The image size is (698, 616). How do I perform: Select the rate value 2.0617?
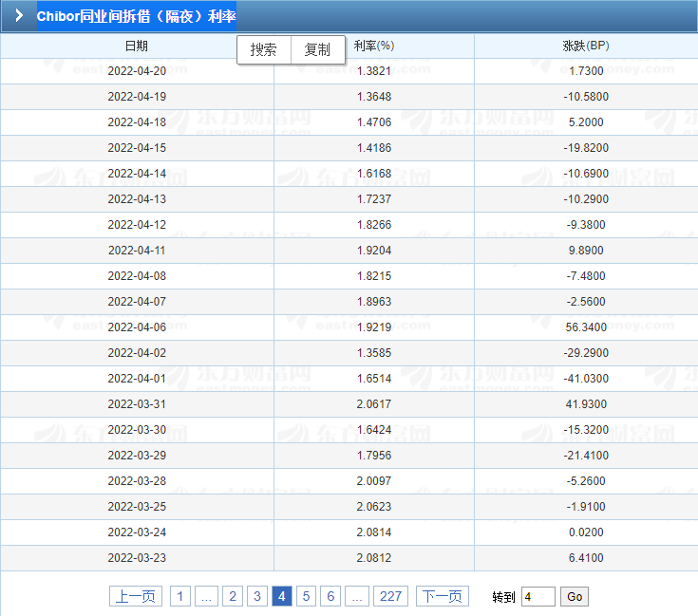coord(374,403)
